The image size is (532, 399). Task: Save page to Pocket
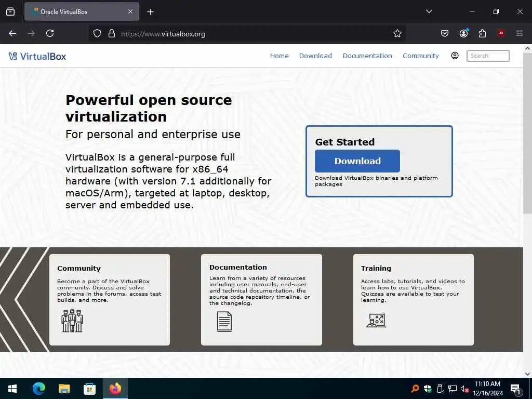(445, 33)
